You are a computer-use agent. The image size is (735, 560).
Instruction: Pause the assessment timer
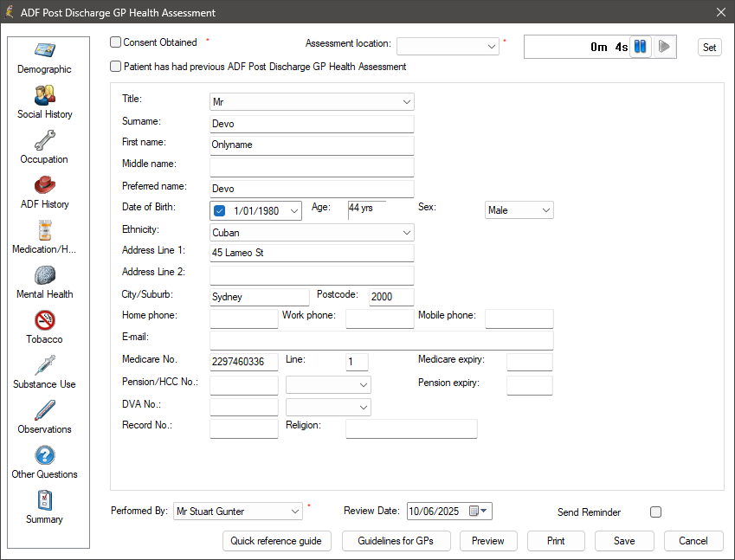pyautogui.click(x=641, y=47)
